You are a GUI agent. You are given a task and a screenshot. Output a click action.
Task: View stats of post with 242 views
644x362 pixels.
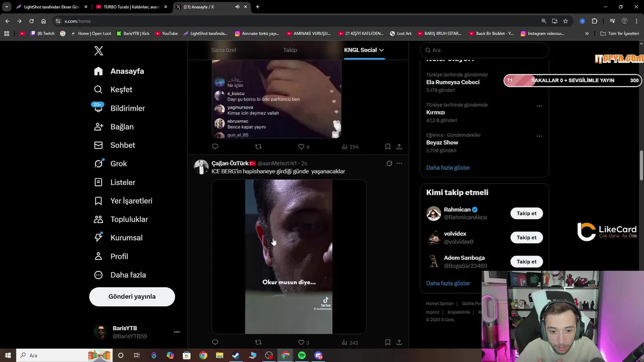pyautogui.click(x=350, y=342)
